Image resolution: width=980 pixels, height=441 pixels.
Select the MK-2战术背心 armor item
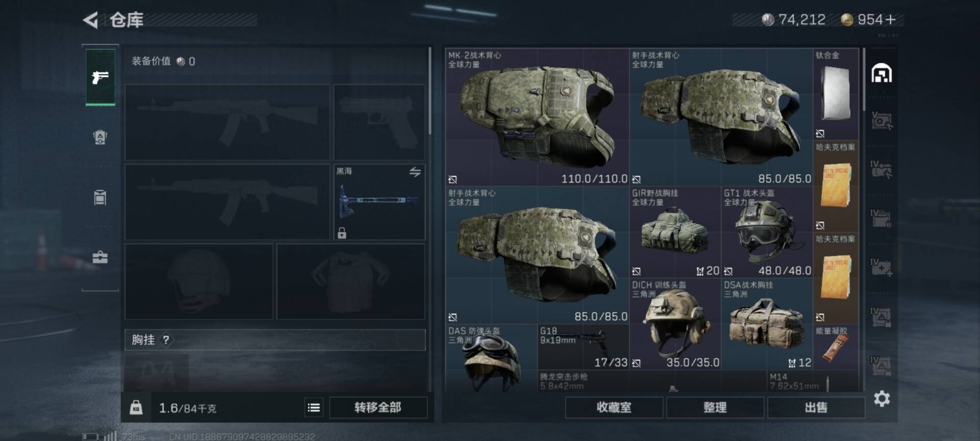(x=537, y=117)
